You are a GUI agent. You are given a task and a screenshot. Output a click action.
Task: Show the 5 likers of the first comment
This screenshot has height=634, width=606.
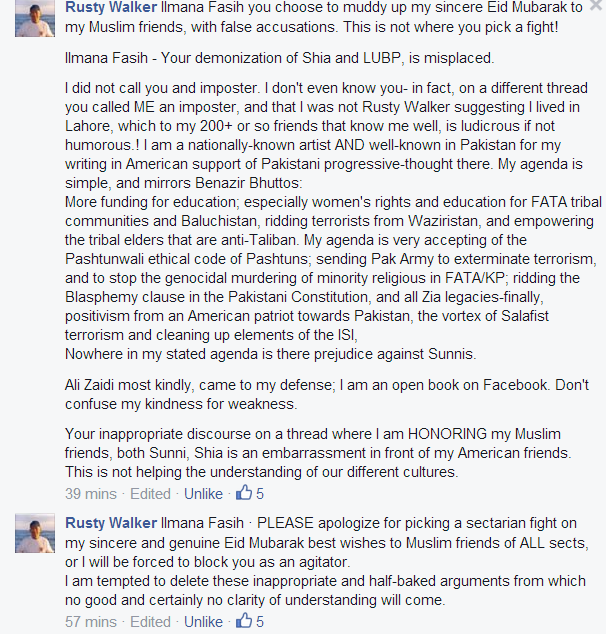[260, 494]
